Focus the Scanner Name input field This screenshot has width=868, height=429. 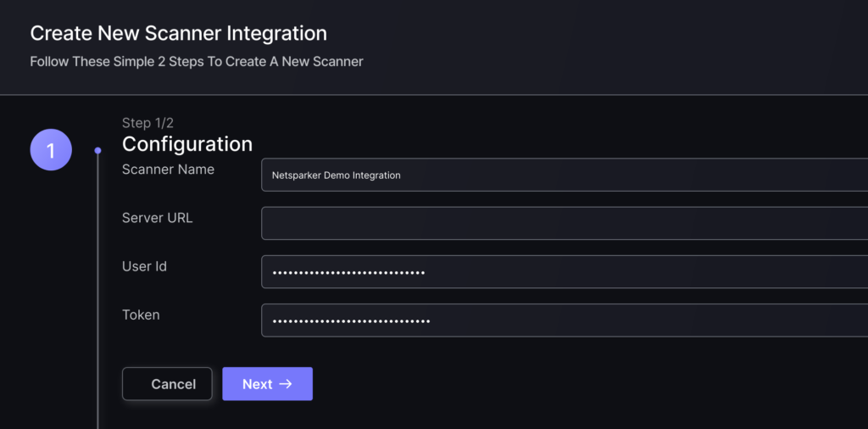coord(565,175)
